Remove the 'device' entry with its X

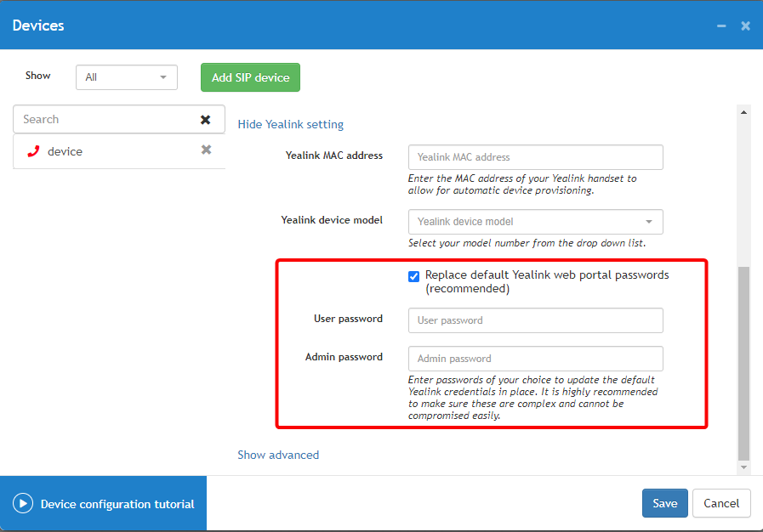(207, 150)
